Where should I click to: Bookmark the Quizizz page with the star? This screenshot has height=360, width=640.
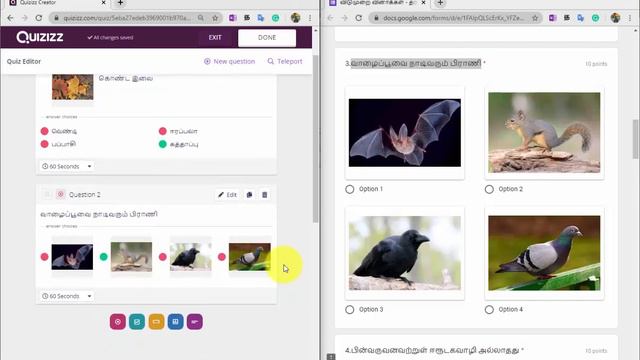tap(215, 18)
